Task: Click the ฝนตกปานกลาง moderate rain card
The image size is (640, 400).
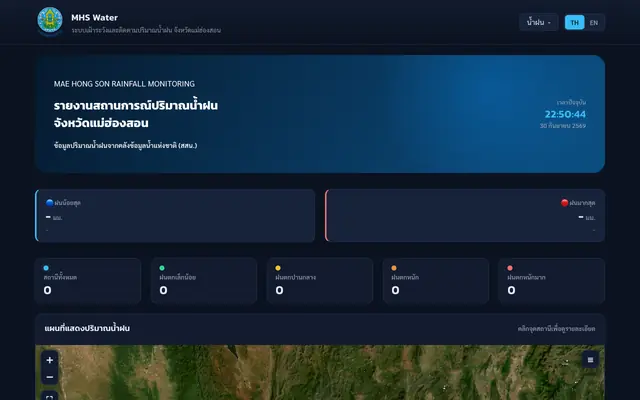Action: coord(320,281)
